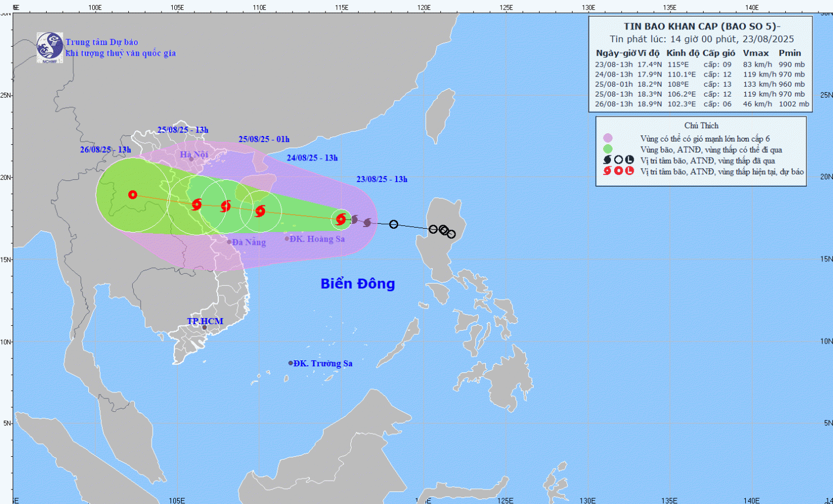The width and height of the screenshot is (833, 504).
Task: Select the forecast storm icon for 24/08 13h
Action: (260, 211)
